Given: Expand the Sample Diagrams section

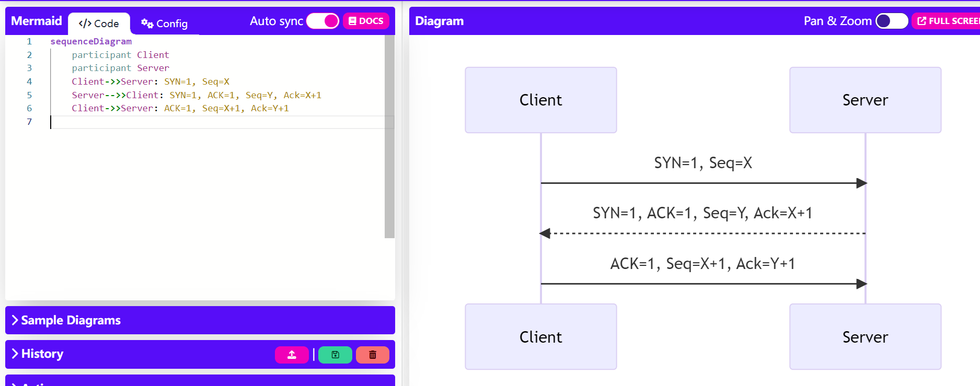Looking at the screenshot, I should (x=200, y=320).
